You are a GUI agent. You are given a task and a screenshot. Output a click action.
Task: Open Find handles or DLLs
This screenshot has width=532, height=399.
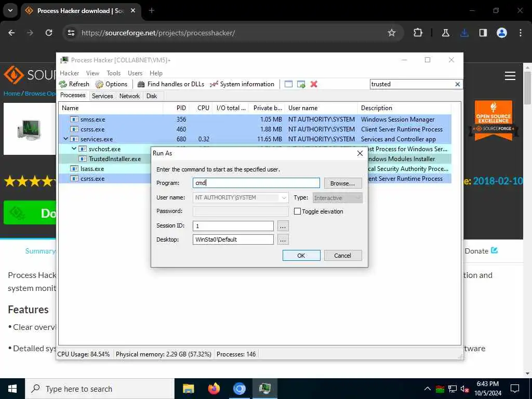pyautogui.click(x=171, y=84)
